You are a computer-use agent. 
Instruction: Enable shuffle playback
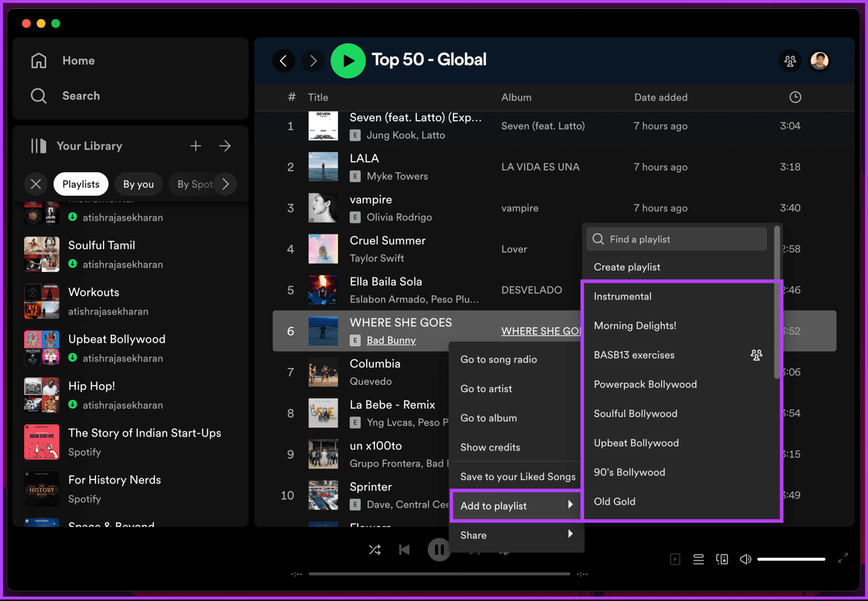tap(375, 550)
